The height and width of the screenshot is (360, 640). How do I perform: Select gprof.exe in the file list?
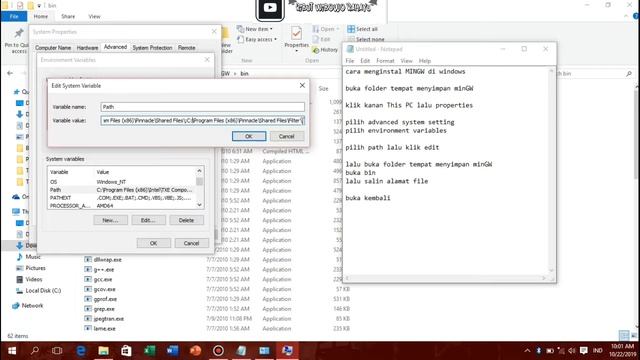(105, 299)
